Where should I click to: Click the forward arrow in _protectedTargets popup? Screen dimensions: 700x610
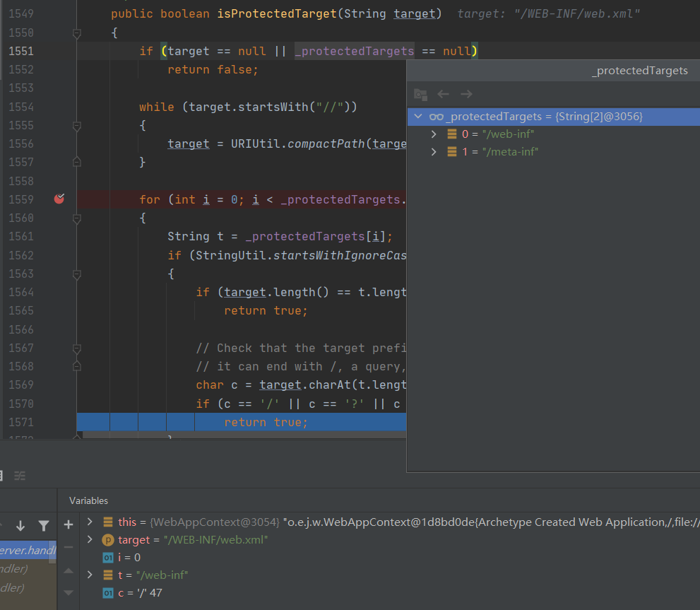tap(466, 94)
